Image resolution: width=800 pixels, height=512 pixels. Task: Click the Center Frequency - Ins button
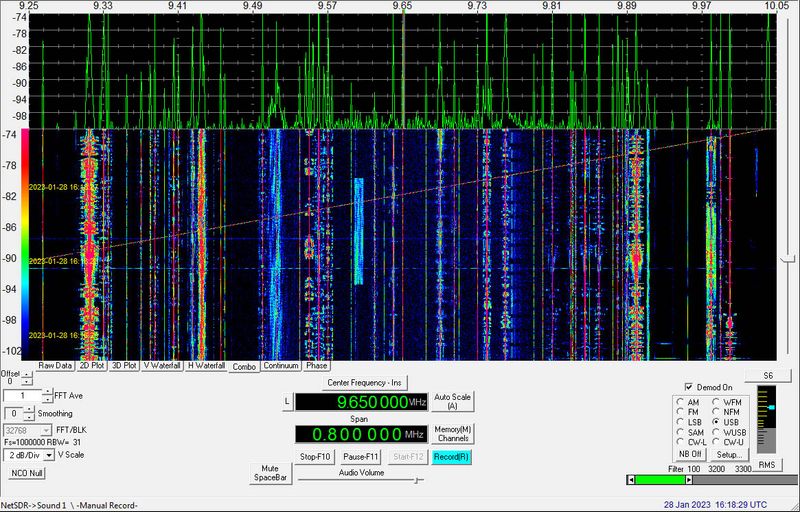(x=364, y=383)
